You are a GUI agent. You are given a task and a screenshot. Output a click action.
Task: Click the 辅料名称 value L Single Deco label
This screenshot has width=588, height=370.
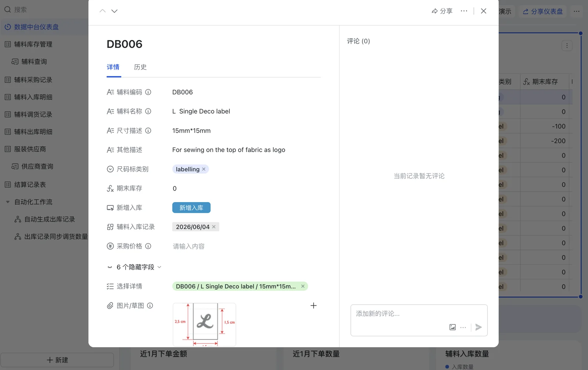coord(201,111)
